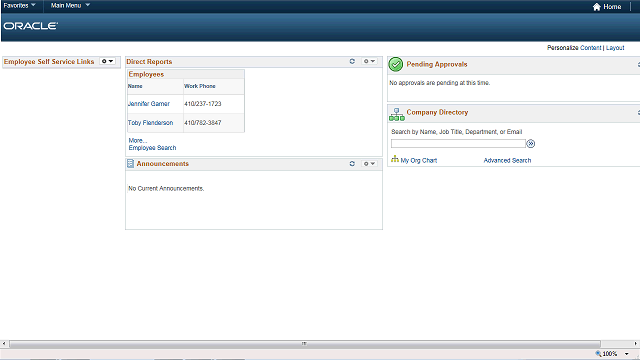Open Advanced Search in Company Directory
Image resolution: width=640 pixels, height=360 pixels.
point(507,160)
